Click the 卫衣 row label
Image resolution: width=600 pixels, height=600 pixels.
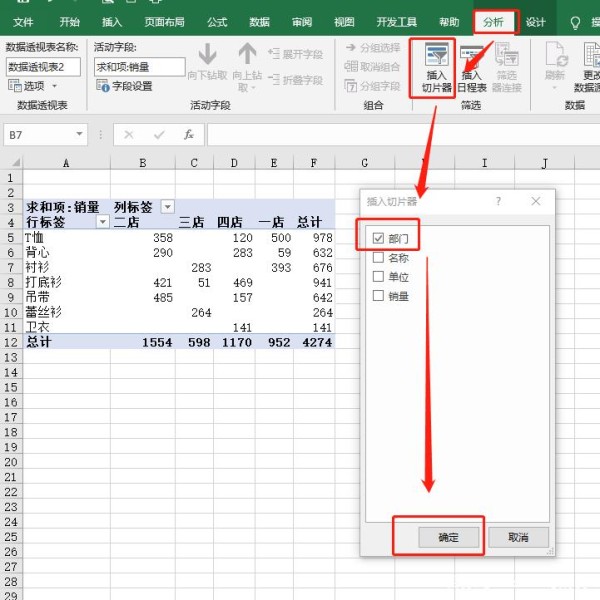click(38, 327)
